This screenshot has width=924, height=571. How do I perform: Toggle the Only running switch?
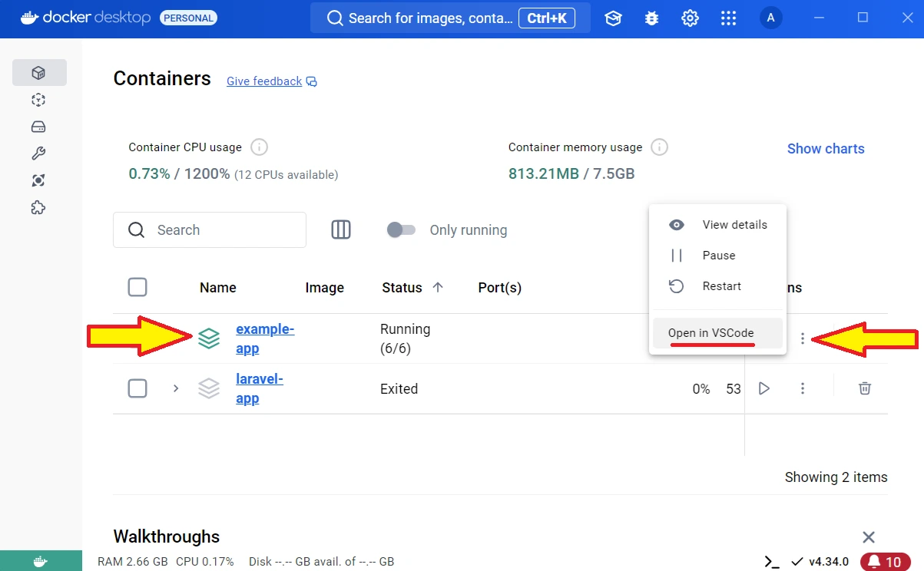click(x=401, y=229)
